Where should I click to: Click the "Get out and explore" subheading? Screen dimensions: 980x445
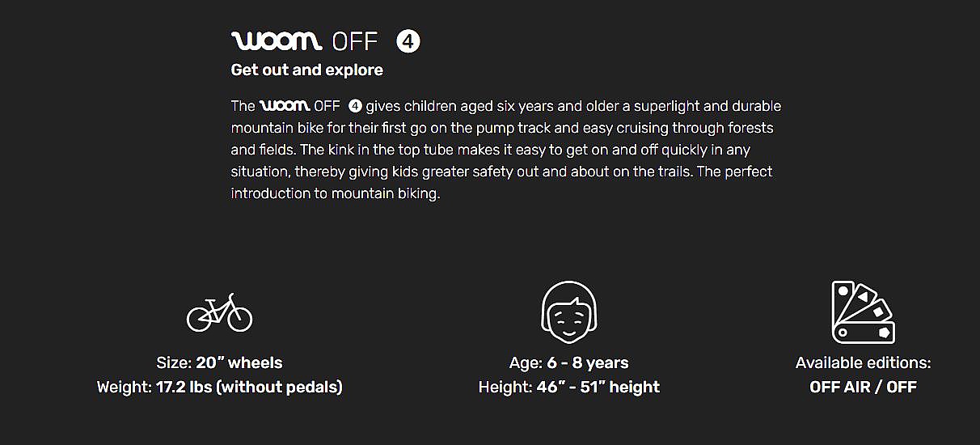tap(307, 70)
